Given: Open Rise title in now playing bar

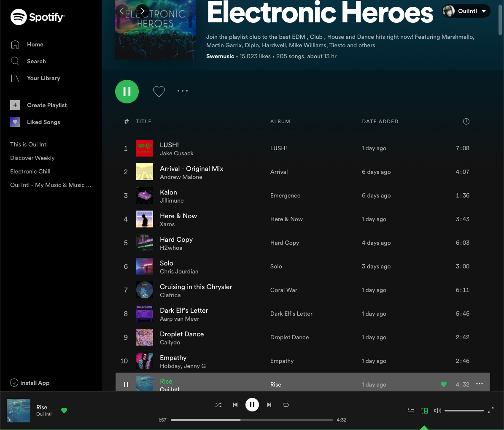Looking at the screenshot, I should pyautogui.click(x=42, y=407).
